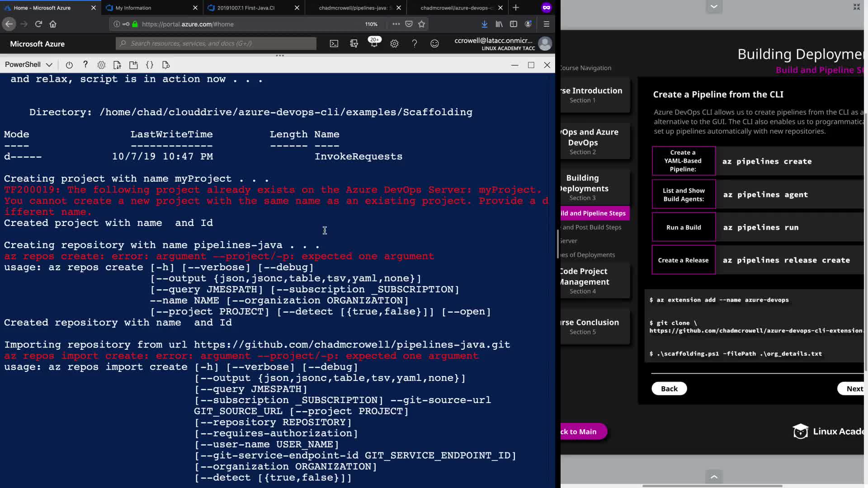Click the Next button in course
This screenshot has height=488, width=868.
coord(854,389)
